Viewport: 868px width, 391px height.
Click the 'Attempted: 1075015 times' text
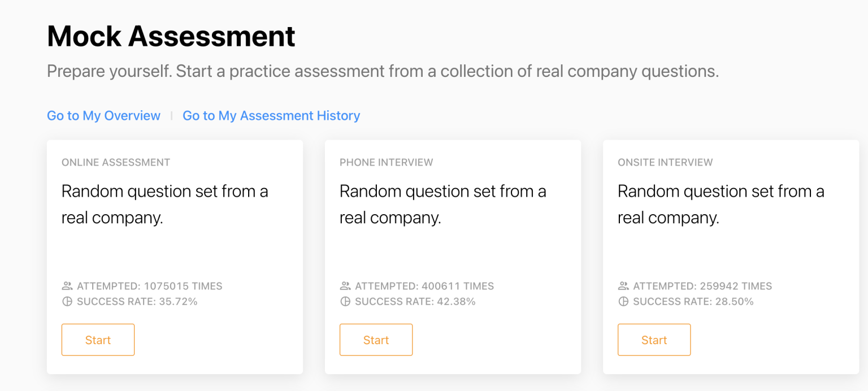pos(150,286)
